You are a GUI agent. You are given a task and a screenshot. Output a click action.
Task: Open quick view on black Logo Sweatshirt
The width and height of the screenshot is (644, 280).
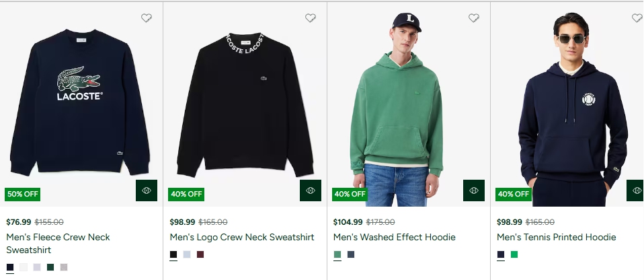tap(311, 190)
